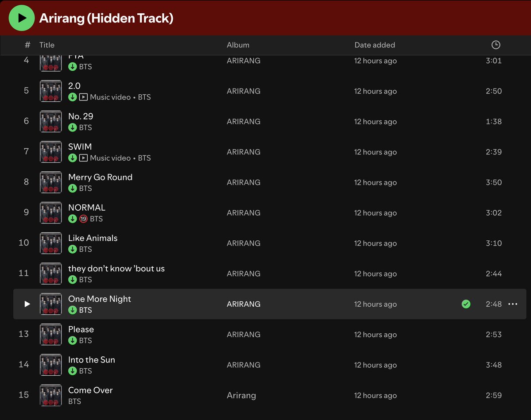The image size is (531, 420).
Task: Click 12 hours ago on the Please row
Action: 375,335
